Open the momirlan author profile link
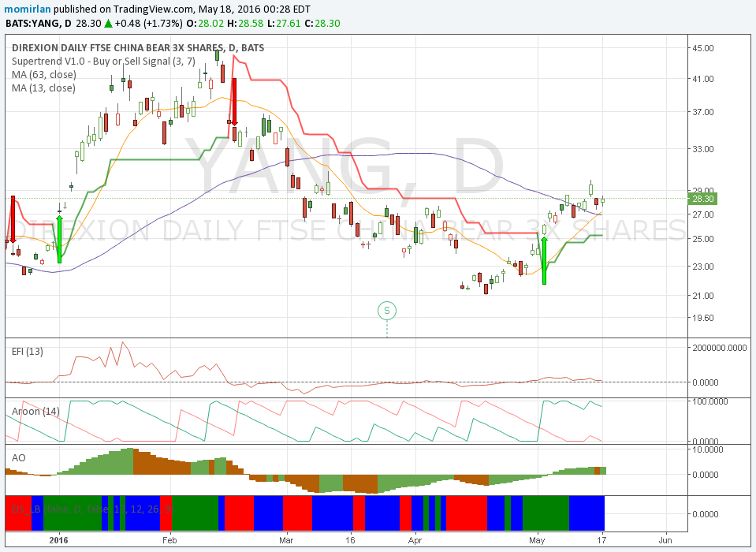The width and height of the screenshot is (756, 552). pos(28,9)
